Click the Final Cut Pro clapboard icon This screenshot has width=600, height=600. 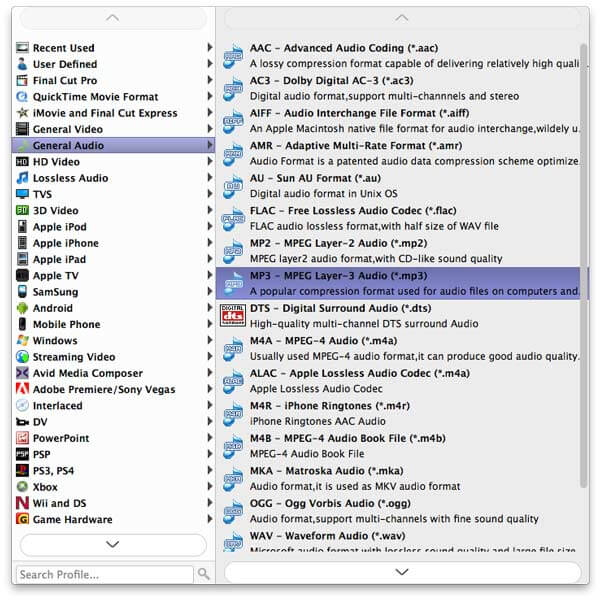(22, 80)
